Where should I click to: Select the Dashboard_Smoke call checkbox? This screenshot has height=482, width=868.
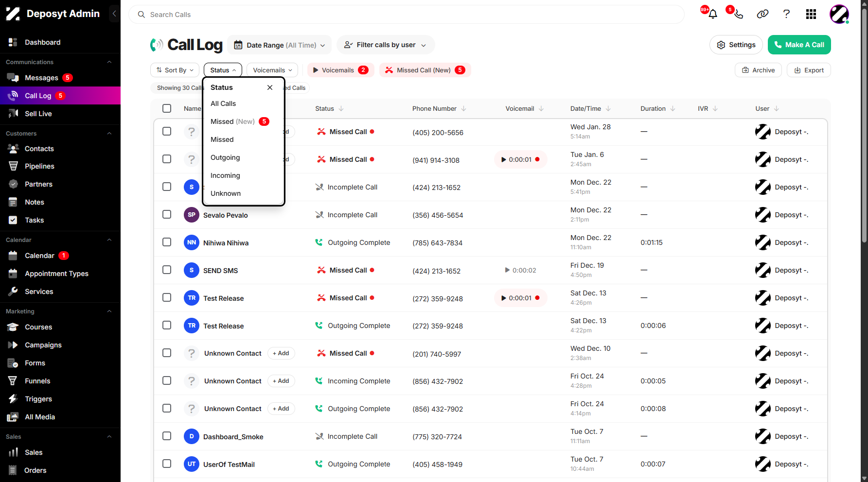point(167,436)
